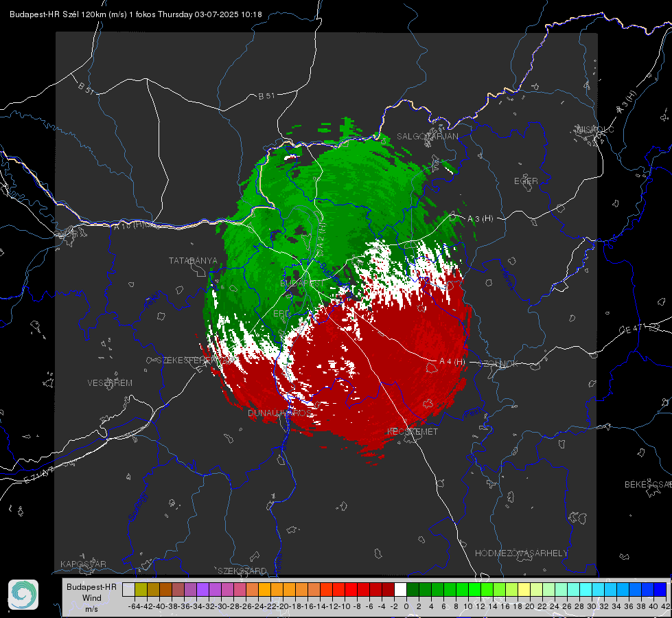Click the dark green swatch between 0 and 2
Image resolution: width=672 pixels, height=618 pixels.
pyautogui.click(x=413, y=589)
